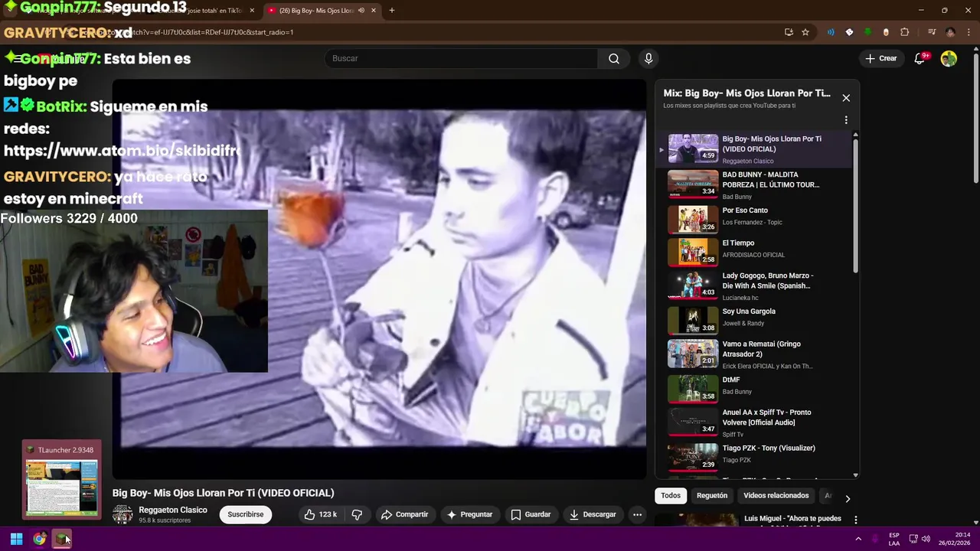The image size is (980, 551).
Task: Click the Descargar button
Action: pos(593,514)
